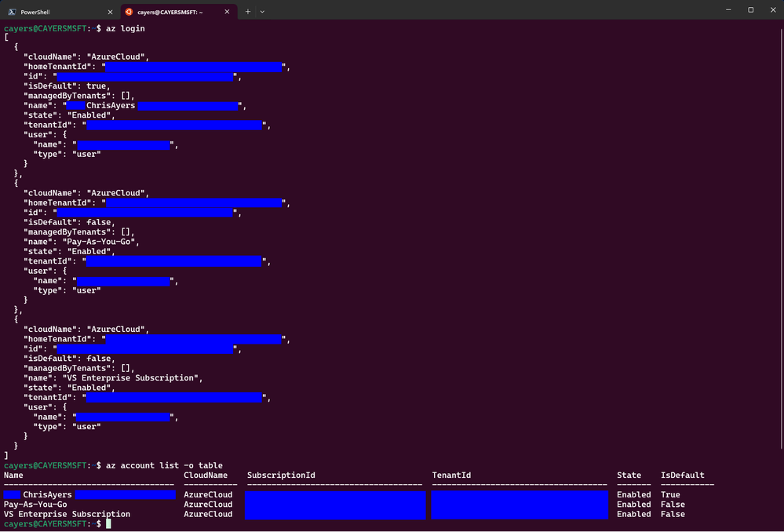Click "Enabled" in the VS Enterprise Subscription row
The height and width of the screenshot is (532, 784).
tap(634, 514)
